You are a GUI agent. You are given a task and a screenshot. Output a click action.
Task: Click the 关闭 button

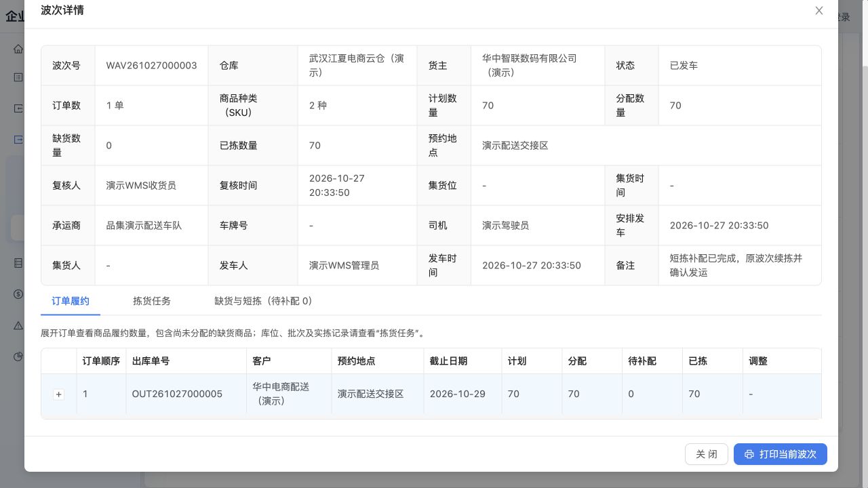tap(707, 454)
